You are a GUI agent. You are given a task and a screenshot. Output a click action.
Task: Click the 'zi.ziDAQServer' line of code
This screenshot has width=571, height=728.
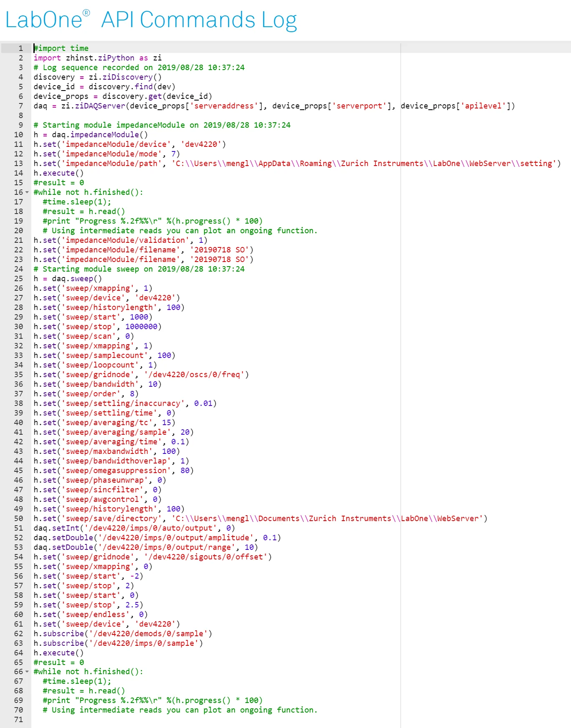tap(274, 106)
